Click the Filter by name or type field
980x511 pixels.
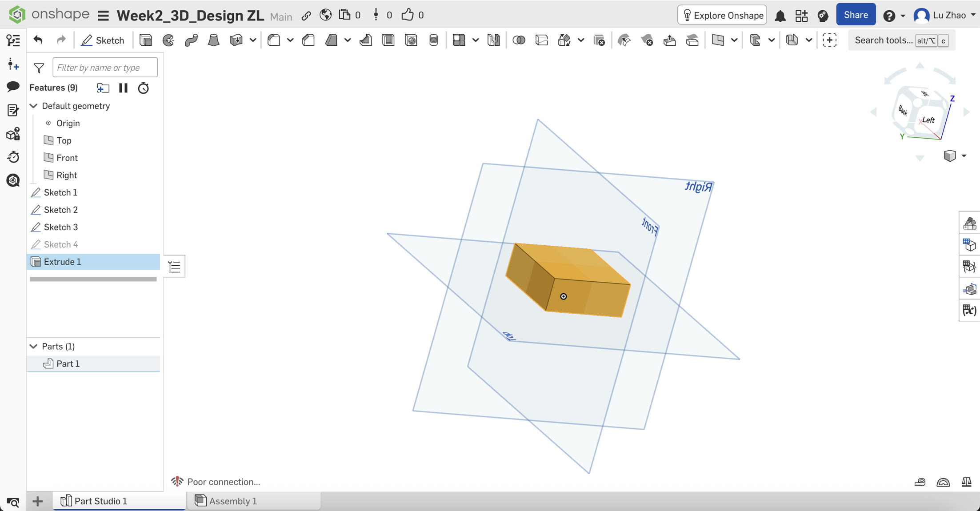[105, 67]
